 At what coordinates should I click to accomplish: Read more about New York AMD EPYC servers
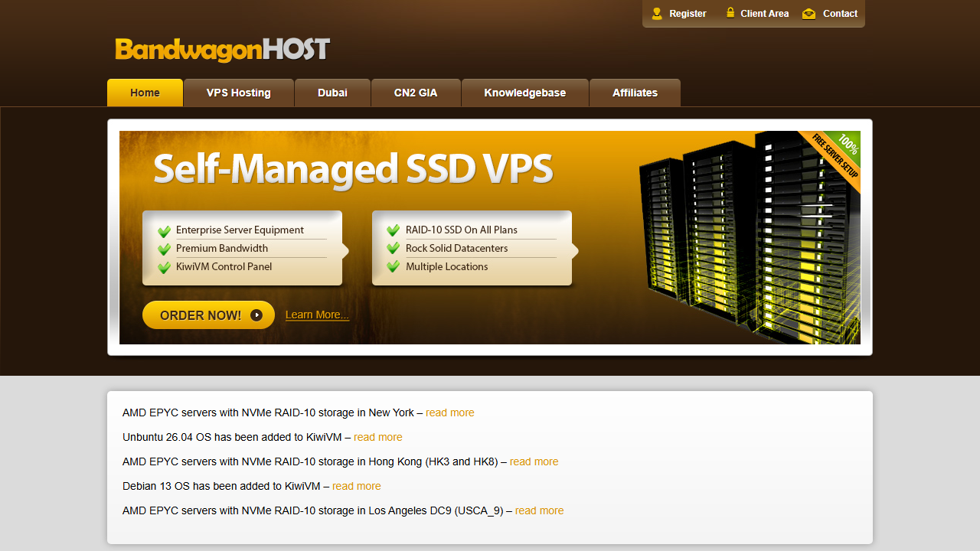450,412
